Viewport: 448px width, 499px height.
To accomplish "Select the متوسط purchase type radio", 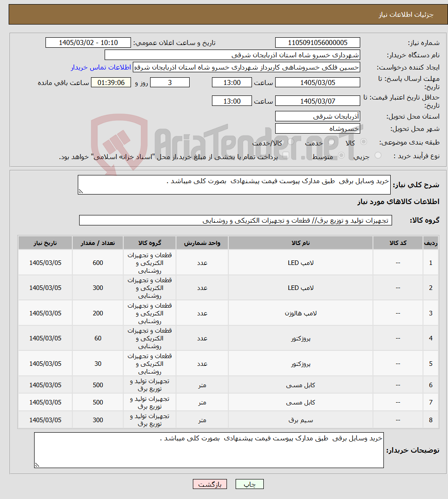I will coord(341,155).
